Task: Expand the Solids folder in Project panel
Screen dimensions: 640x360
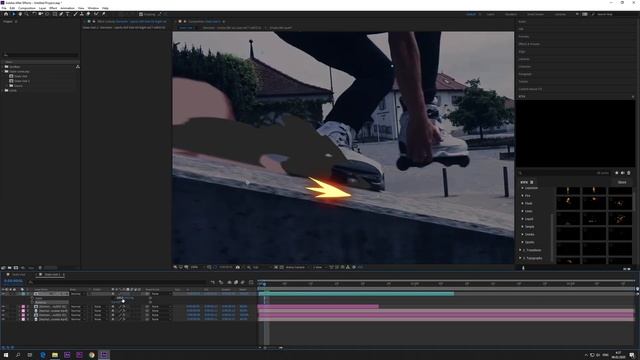Action: click(3, 90)
